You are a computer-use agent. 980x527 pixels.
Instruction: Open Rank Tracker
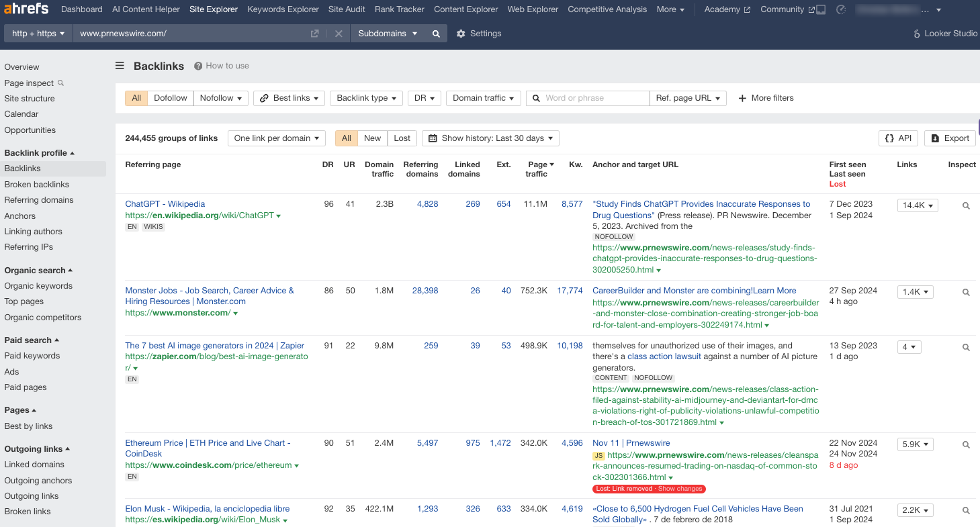[x=400, y=9]
